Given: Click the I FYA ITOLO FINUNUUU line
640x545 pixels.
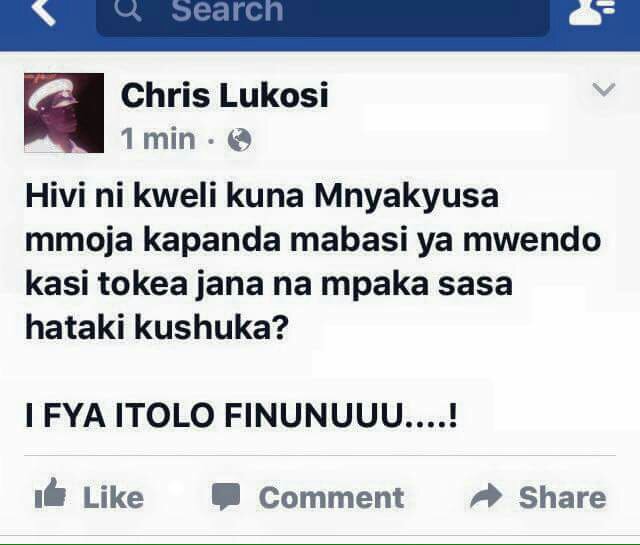Looking at the screenshot, I should click(x=241, y=415).
